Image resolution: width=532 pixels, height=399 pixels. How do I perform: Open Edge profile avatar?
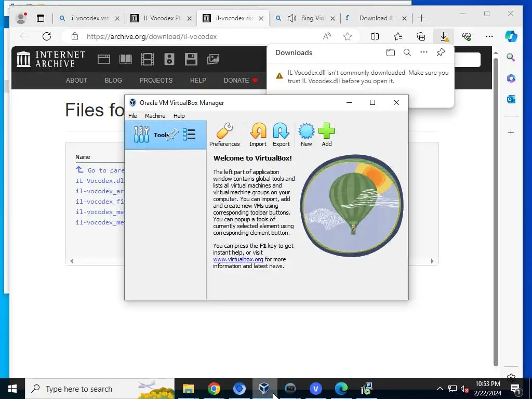tap(21, 18)
